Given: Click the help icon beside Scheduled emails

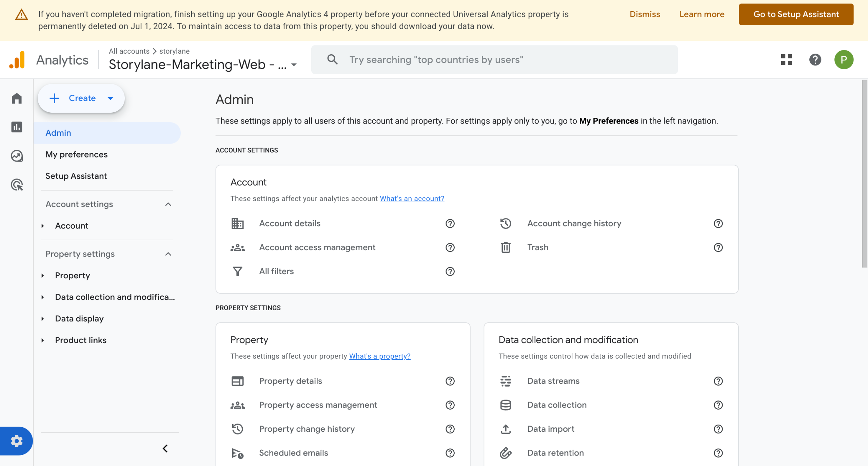Looking at the screenshot, I should (x=450, y=453).
